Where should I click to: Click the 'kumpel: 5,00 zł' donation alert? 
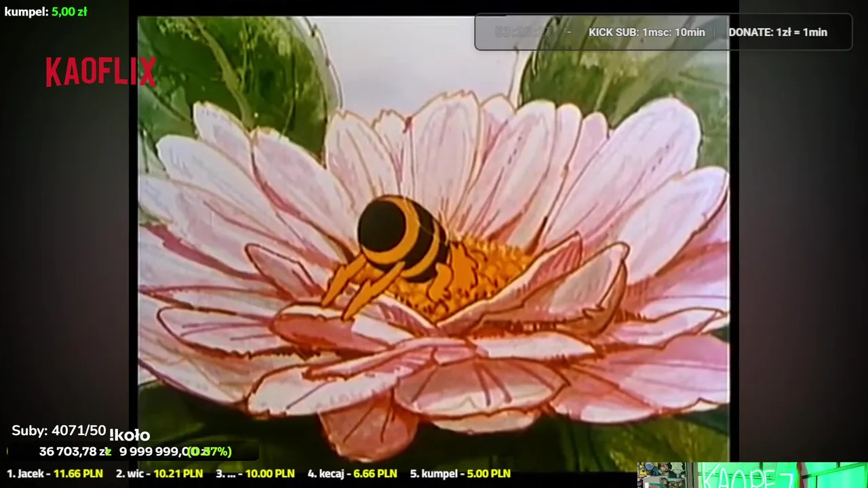click(x=45, y=12)
